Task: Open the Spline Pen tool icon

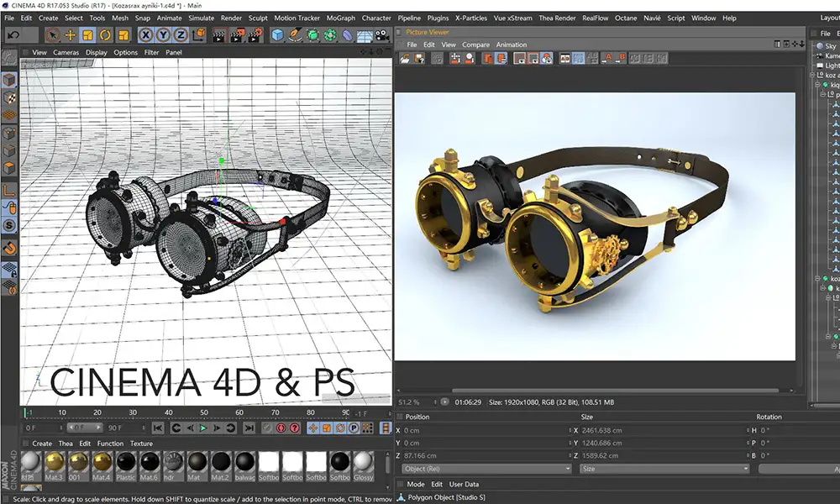Action: point(295,35)
